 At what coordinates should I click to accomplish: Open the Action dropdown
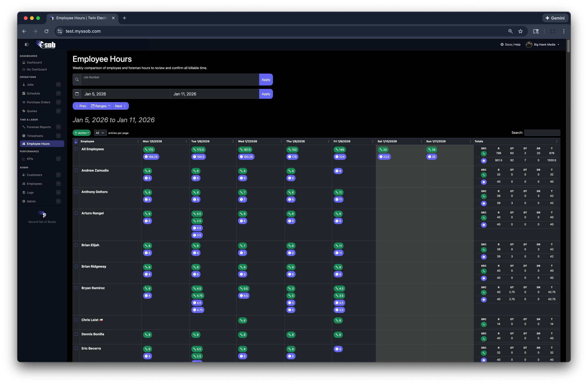pyautogui.click(x=82, y=133)
